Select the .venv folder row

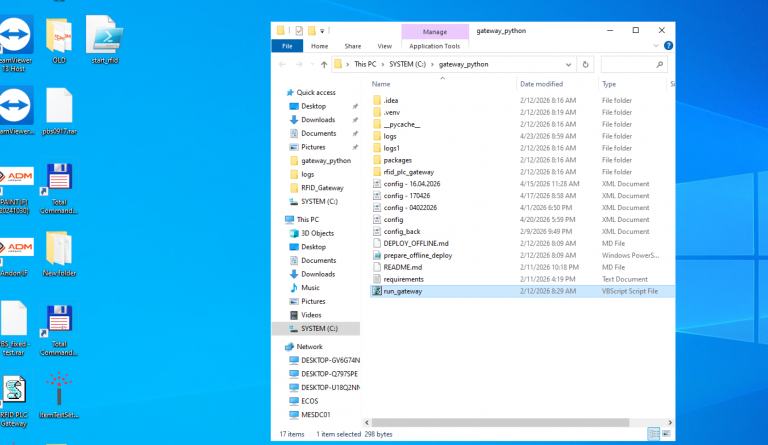[522, 113]
